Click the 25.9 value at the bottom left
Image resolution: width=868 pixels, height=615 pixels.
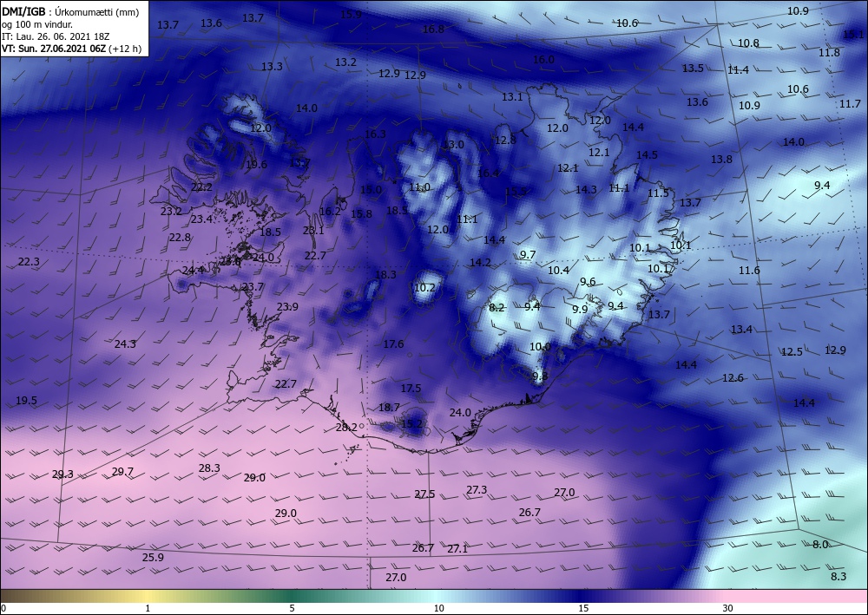153,557
